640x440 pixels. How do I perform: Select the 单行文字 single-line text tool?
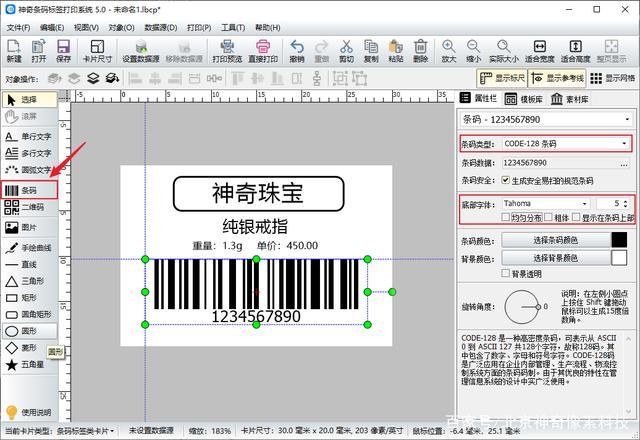[29, 136]
